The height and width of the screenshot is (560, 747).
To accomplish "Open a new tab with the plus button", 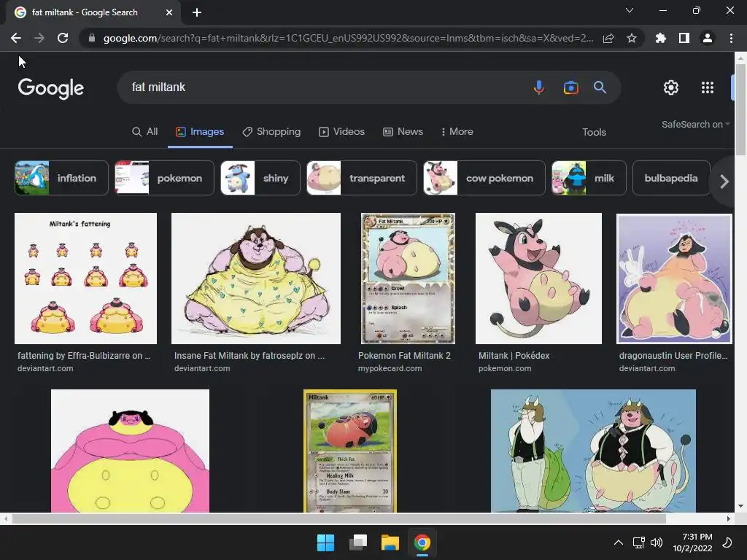I will (197, 12).
